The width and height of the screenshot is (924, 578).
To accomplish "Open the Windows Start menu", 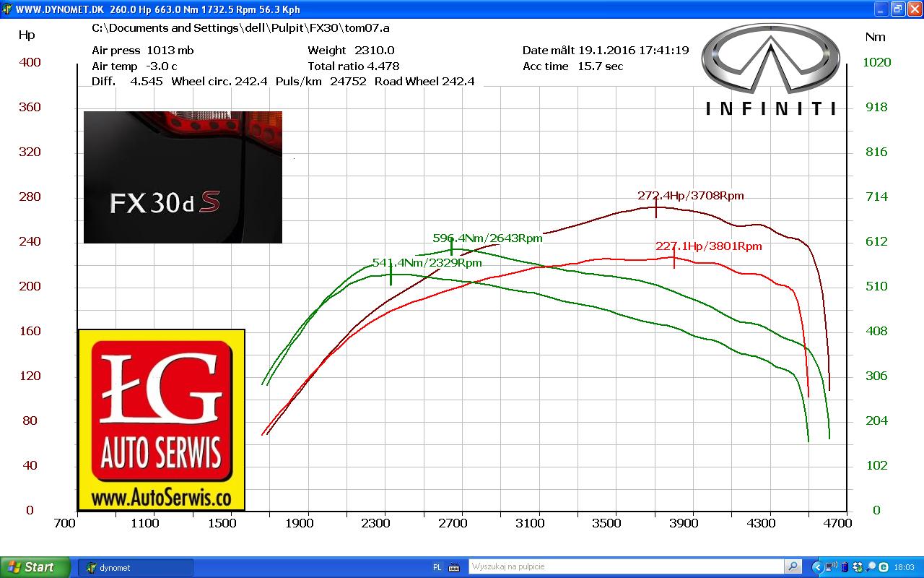I will [x=35, y=567].
